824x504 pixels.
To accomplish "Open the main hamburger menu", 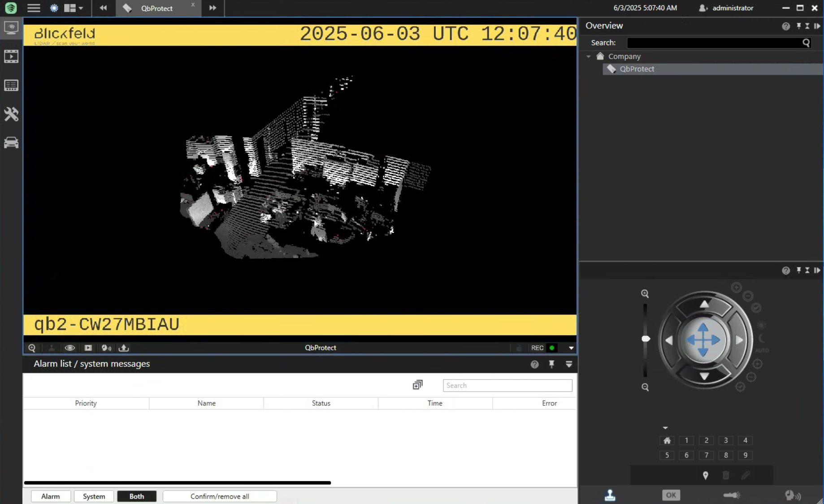I will click(x=34, y=8).
